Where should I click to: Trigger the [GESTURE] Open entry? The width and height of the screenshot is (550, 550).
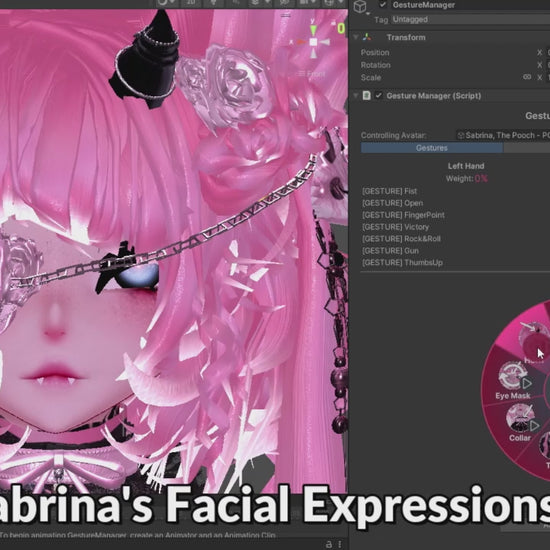[393, 203]
